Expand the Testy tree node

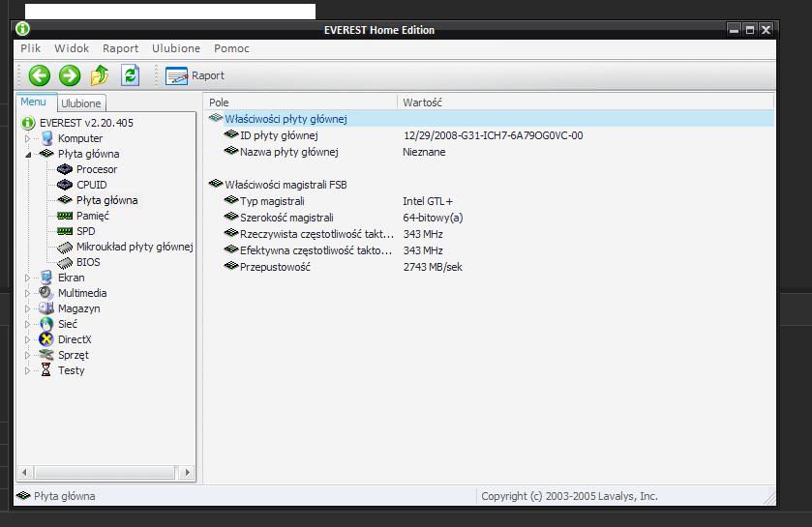(x=27, y=370)
